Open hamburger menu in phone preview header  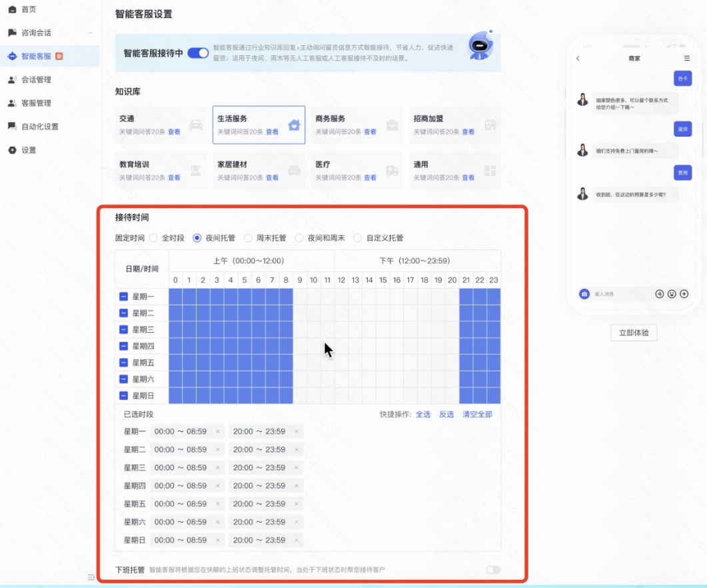[x=687, y=59]
